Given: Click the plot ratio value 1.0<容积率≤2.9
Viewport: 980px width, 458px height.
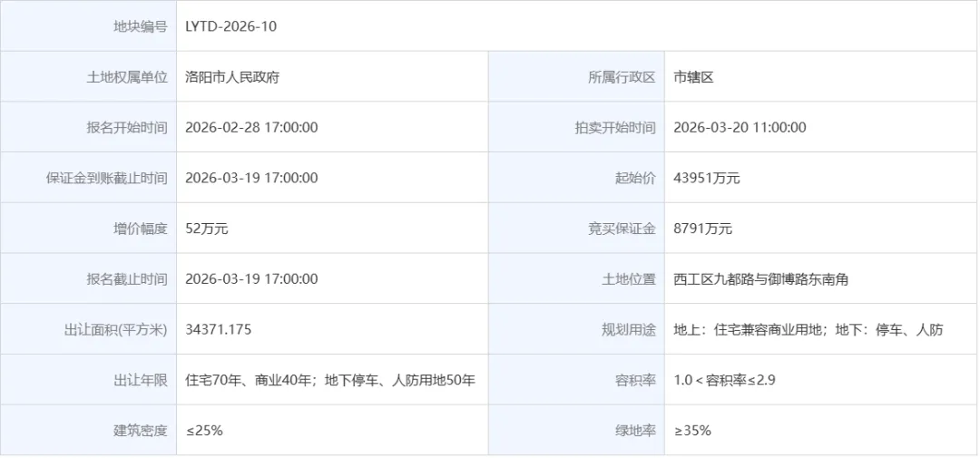Looking at the screenshot, I should (724, 380).
